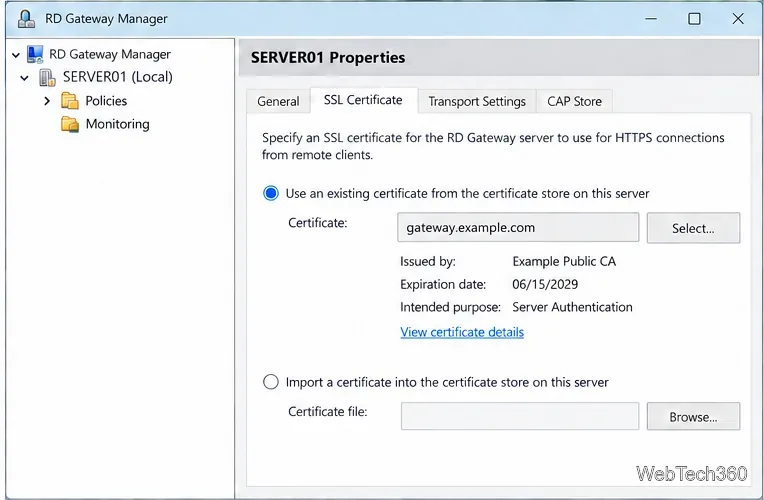
Task: Open the CAP Store tab
Action: click(x=574, y=101)
